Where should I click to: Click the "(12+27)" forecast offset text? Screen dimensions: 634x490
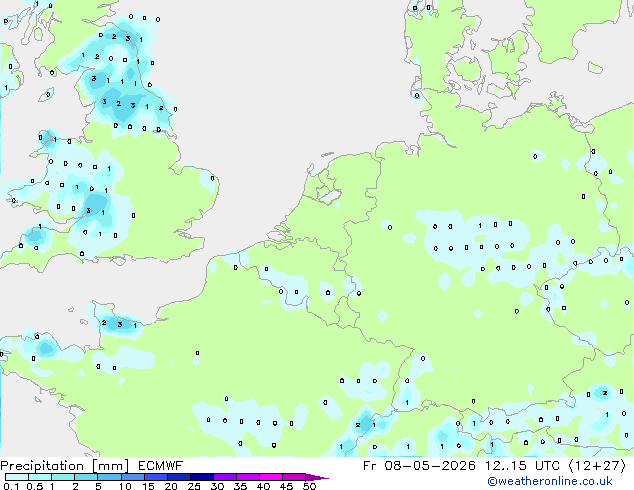pyautogui.click(x=597, y=466)
